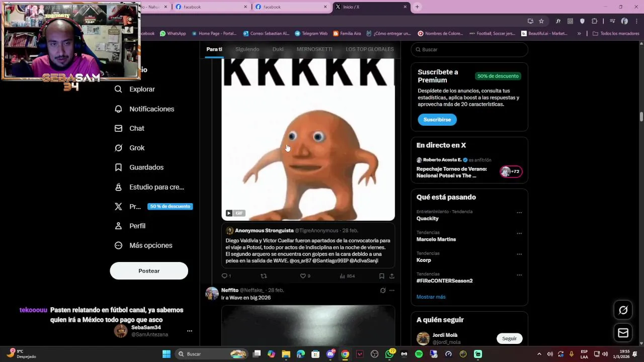Open Notificaciones in the X sidebar
Viewport: 644px width, 362px height.
coord(144,109)
